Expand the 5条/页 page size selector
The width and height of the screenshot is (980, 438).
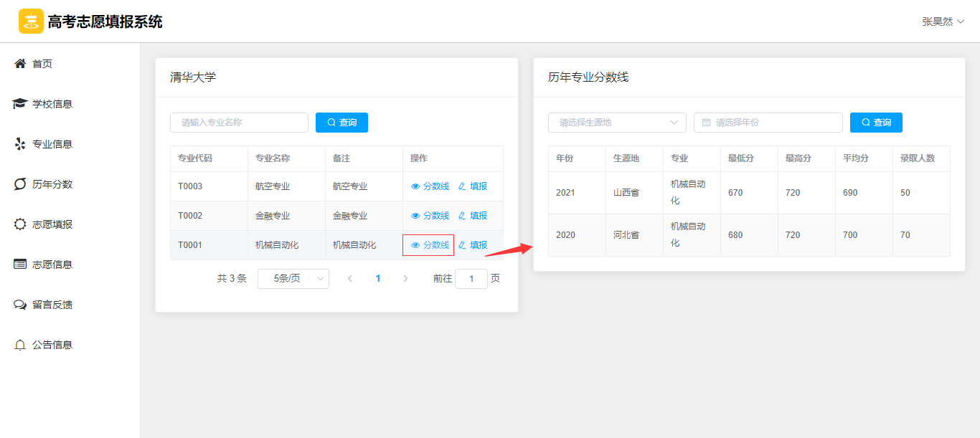(x=293, y=279)
